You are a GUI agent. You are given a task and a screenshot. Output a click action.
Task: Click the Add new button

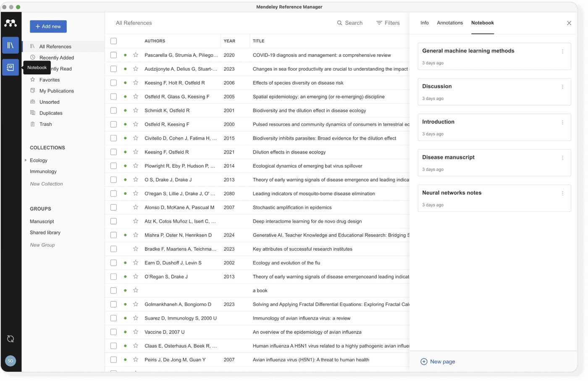pos(48,26)
